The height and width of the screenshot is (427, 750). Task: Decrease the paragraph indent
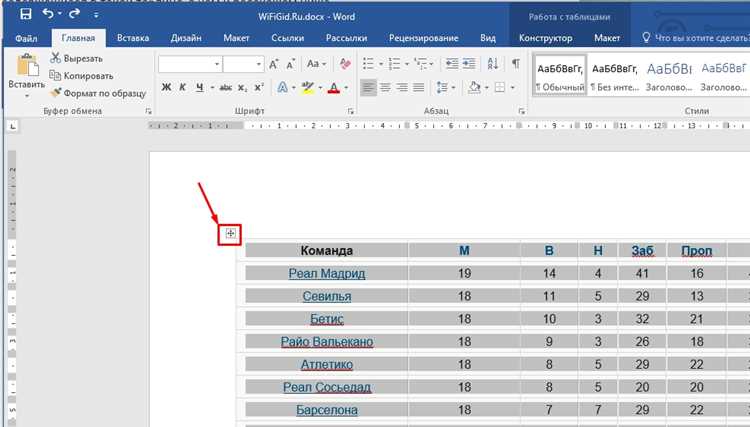(452, 64)
